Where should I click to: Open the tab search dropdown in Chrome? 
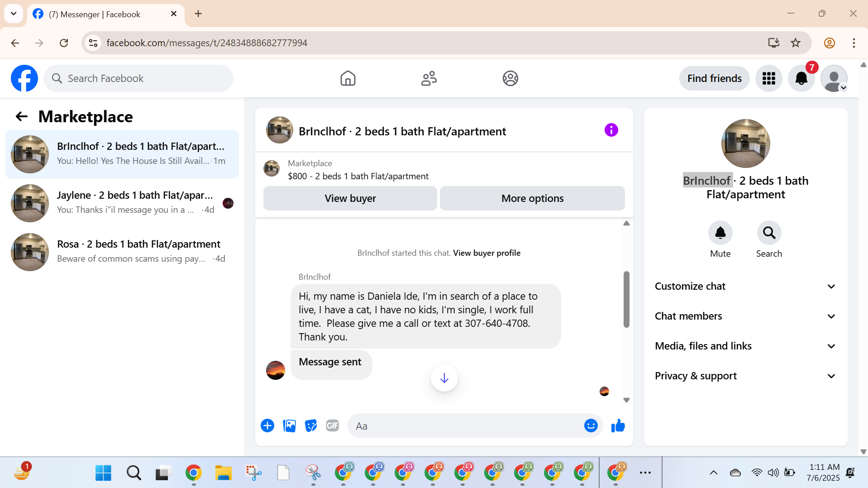[x=14, y=14]
